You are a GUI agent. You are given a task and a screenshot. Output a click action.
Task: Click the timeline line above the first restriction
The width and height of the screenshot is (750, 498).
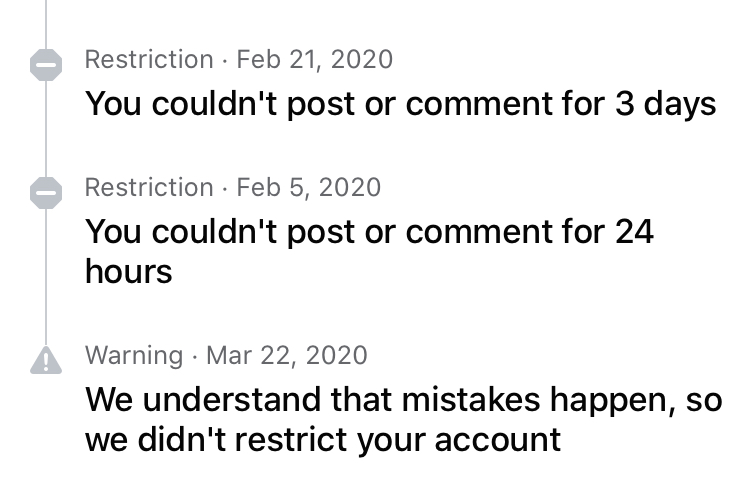point(45,20)
